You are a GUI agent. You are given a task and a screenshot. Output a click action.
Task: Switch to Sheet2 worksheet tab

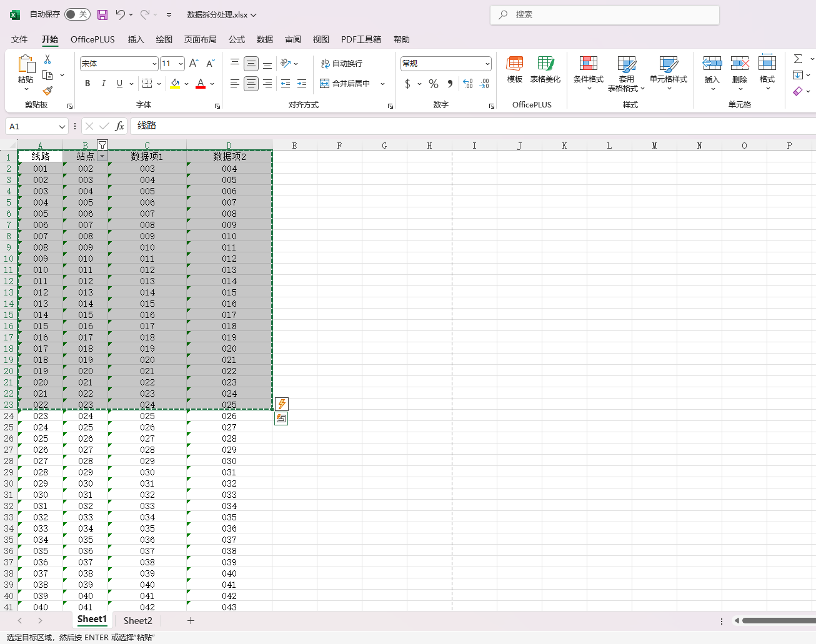tap(138, 620)
